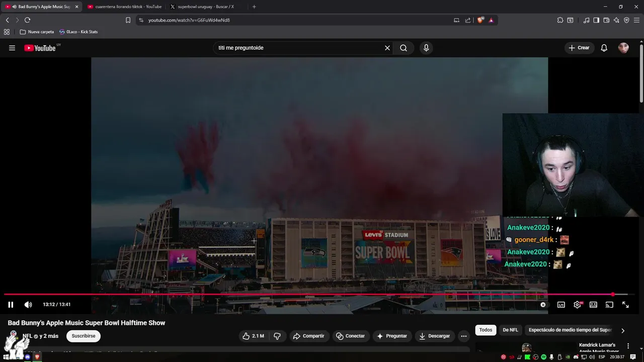Toggle the browser sidebar panel
This screenshot has width=644, height=362.
pyautogui.click(x=596, y=20)
